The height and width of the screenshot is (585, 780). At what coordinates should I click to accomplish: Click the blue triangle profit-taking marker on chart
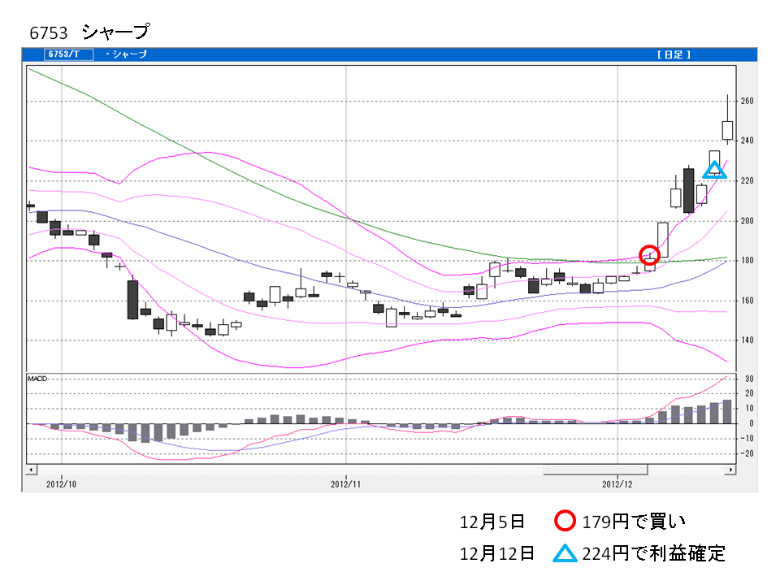[x=714, y=170]
